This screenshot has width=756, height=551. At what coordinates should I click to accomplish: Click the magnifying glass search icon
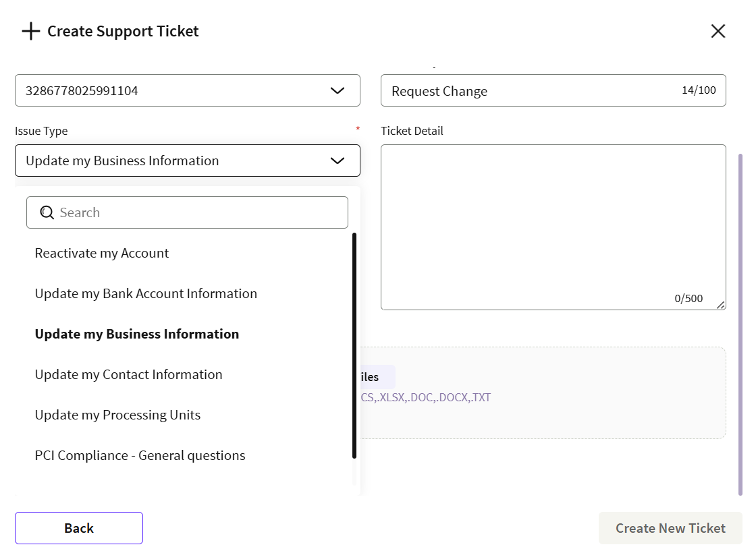click(x=47, y=212)
